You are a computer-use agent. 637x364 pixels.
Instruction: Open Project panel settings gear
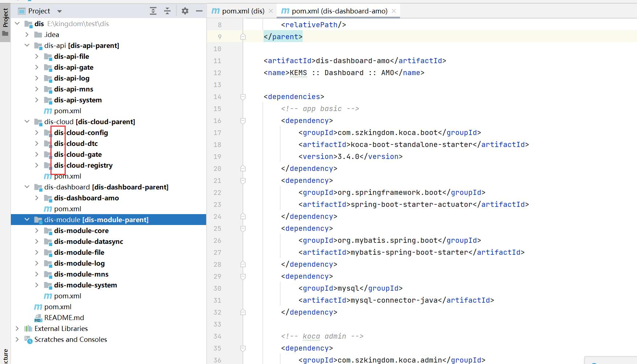click(x=185, y=11)
